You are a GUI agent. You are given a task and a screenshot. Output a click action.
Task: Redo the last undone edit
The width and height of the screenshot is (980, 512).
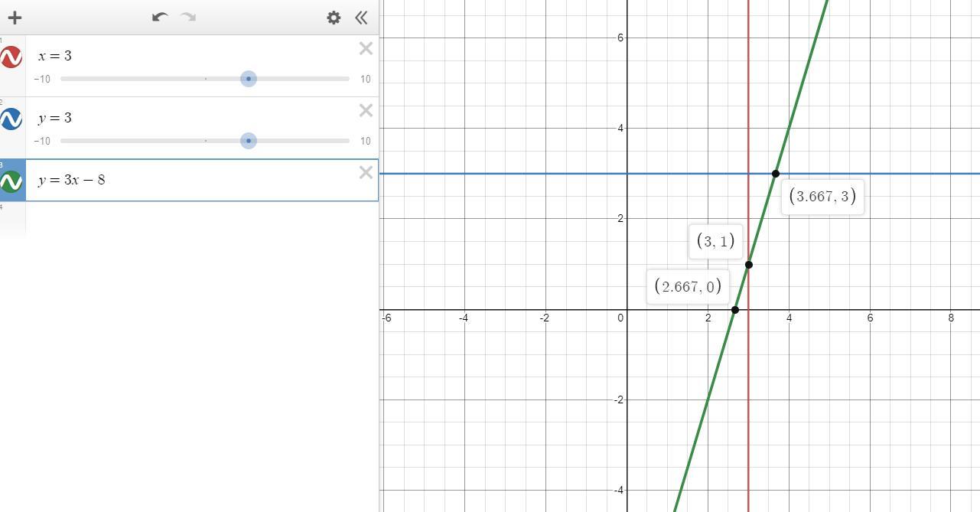tap(188, 17)
